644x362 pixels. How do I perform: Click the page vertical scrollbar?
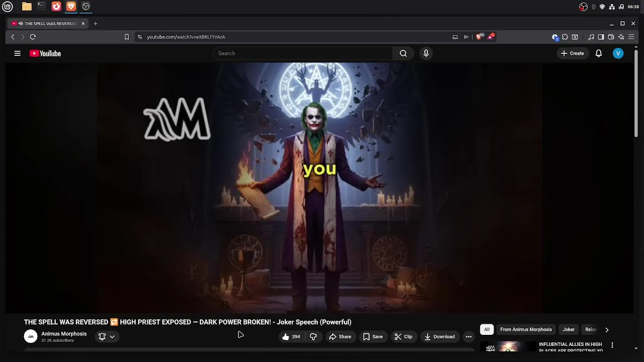pos(636,93)
